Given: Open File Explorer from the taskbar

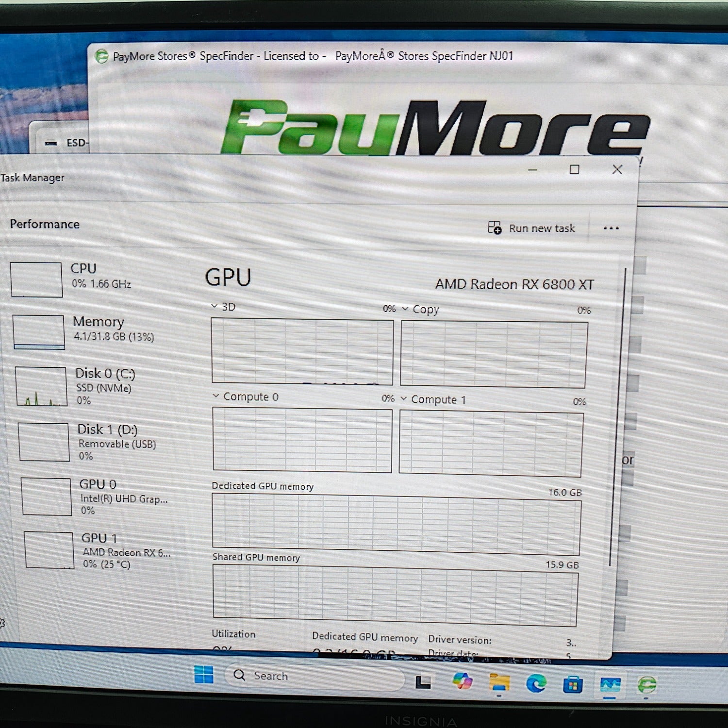Looking at the screenshot, I should 499,682.
